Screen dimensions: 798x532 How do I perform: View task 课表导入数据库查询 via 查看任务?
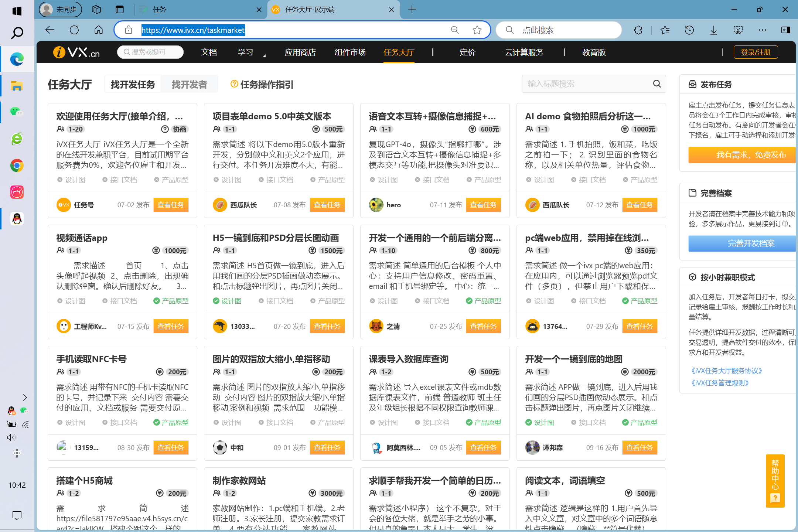pyautogui.click(x=483, y=447)
